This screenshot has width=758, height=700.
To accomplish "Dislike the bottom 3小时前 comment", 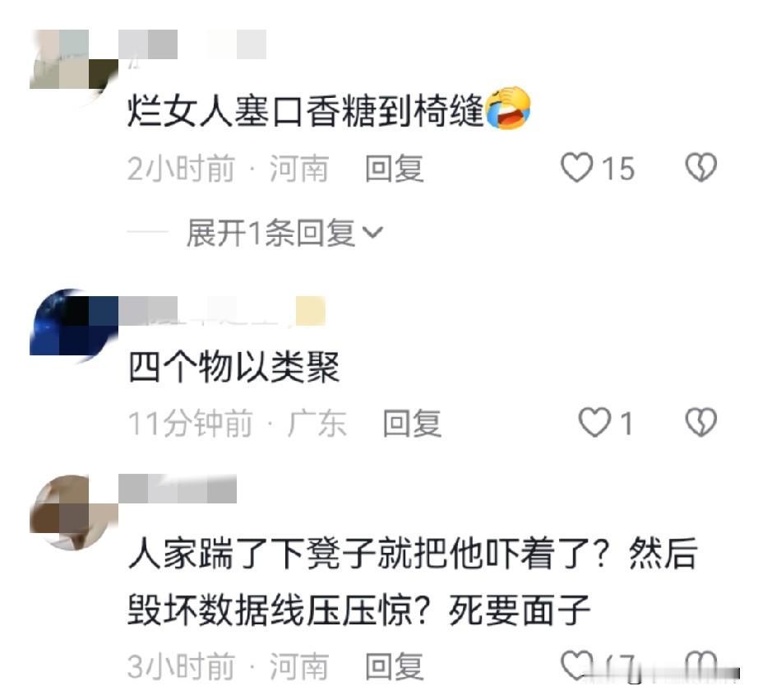I will (701, 665).
